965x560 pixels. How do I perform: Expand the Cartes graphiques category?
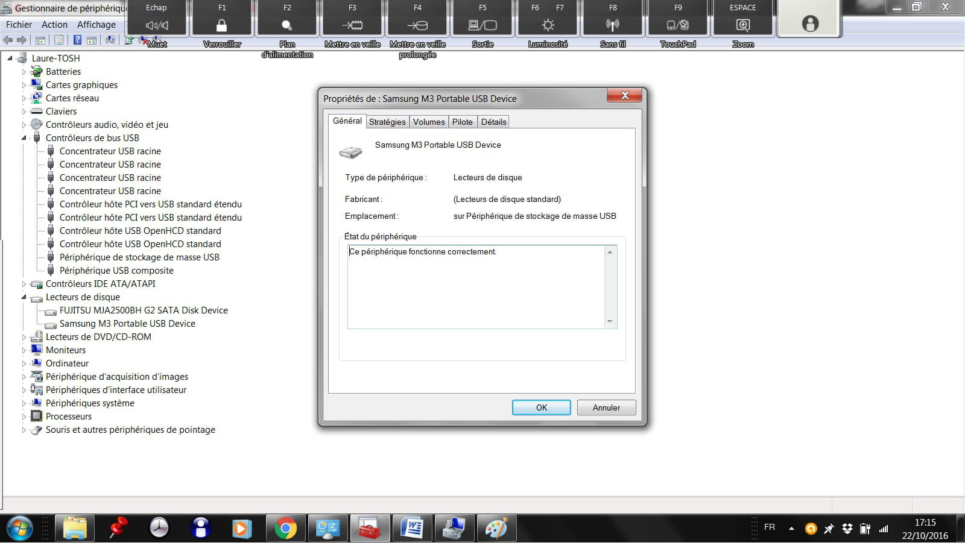click(x=24, y=85)
